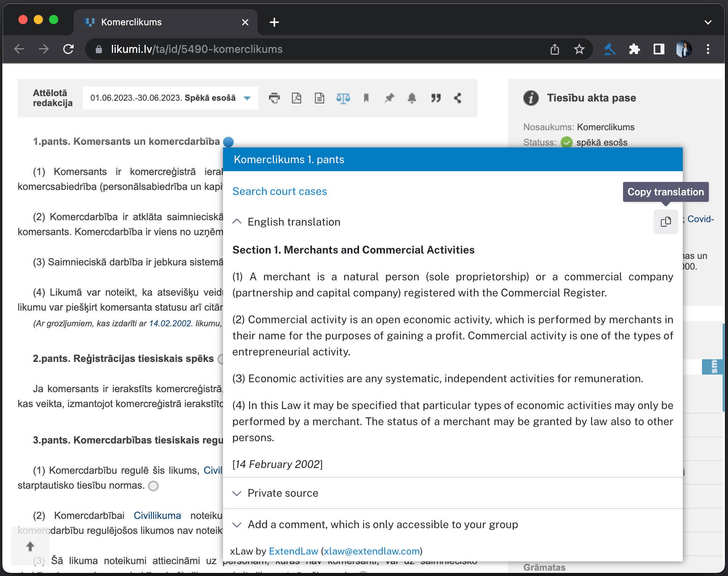
Task: Click the copy translation icon button
Action: point(666,222)
